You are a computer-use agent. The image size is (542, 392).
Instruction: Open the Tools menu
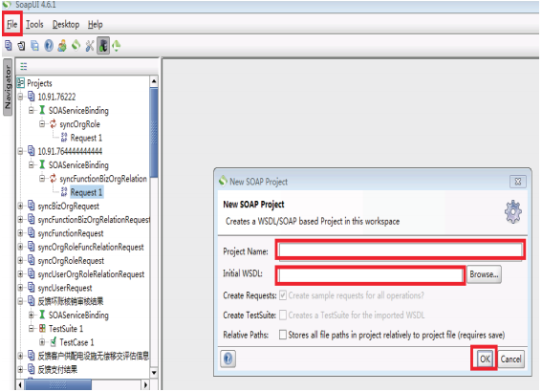click(34, 24)
